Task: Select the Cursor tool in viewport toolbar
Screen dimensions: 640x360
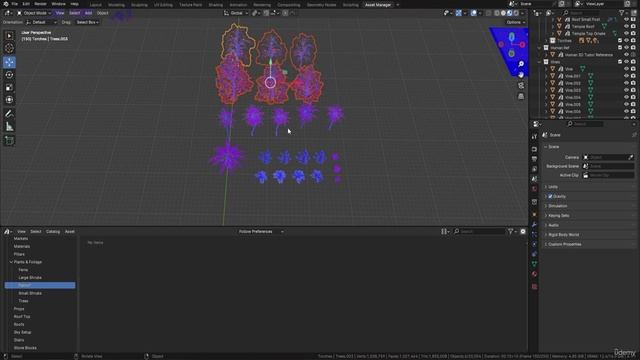Action: click(x=9, y=48)
